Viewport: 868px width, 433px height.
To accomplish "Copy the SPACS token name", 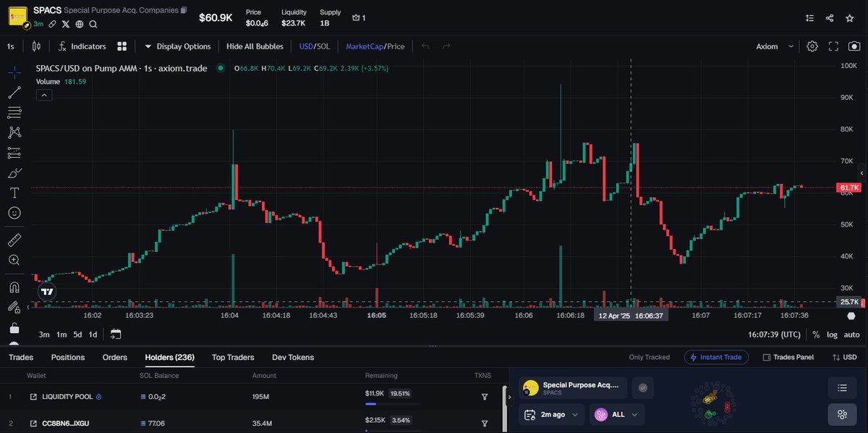I will click(184, 11).
